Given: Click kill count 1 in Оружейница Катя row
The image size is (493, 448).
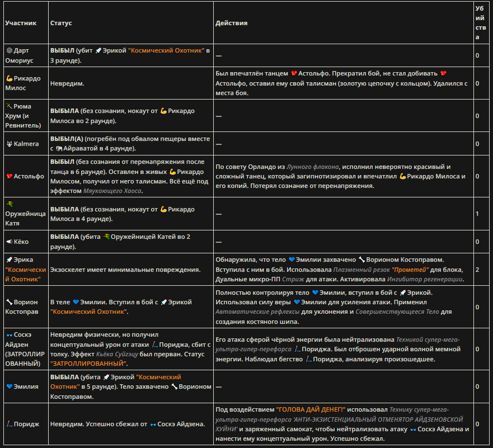Looking at the screenshot, I should (477, 214).
